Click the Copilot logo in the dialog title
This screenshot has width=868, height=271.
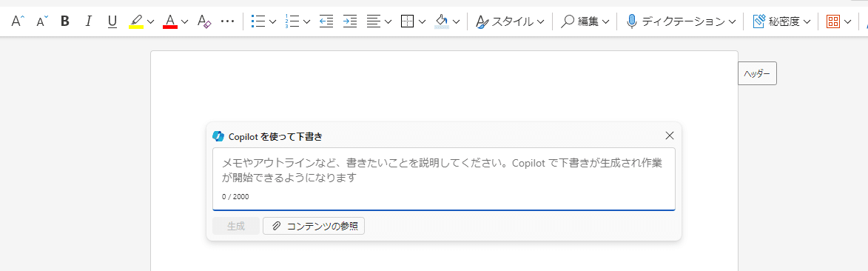pos(218,136)
